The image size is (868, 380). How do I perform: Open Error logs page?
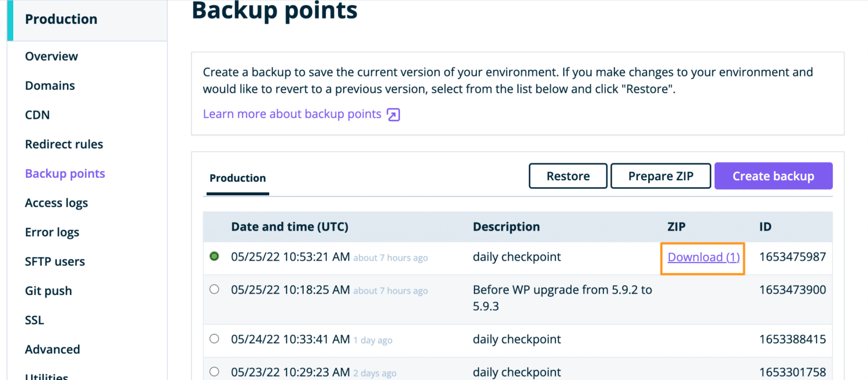click(x=52, y=232)
